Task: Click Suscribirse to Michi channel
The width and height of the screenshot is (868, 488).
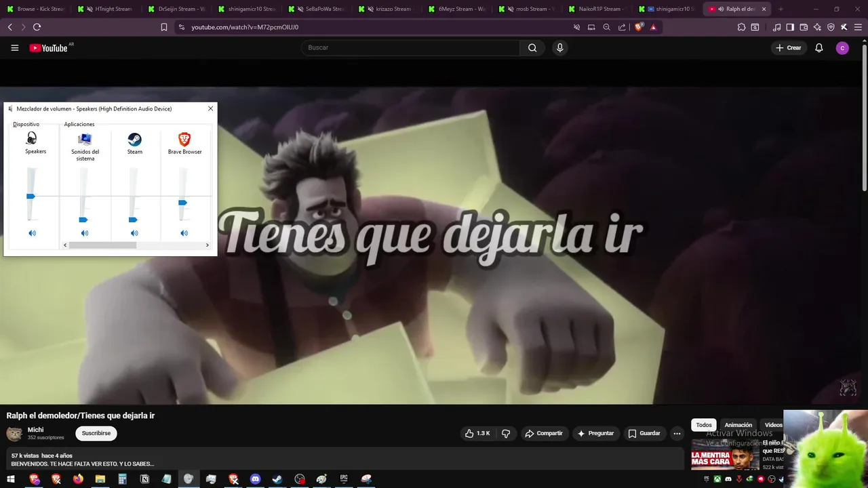Action: 96,433
